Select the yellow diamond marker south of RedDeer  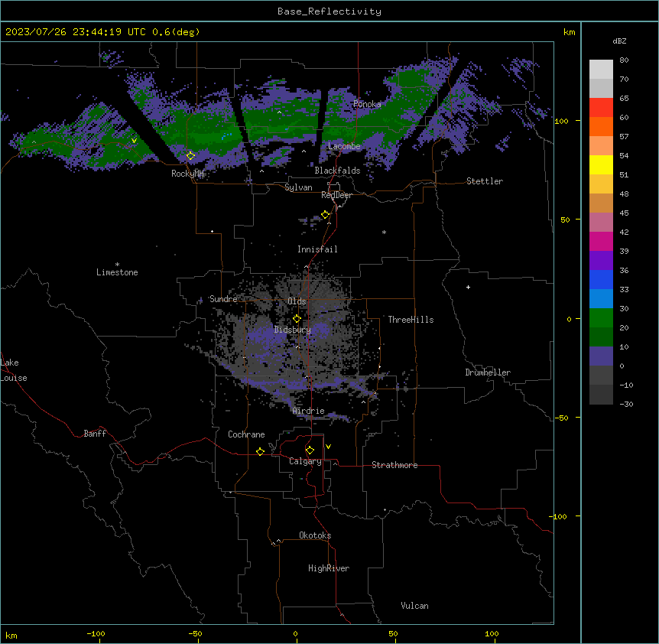pos(326,215)
